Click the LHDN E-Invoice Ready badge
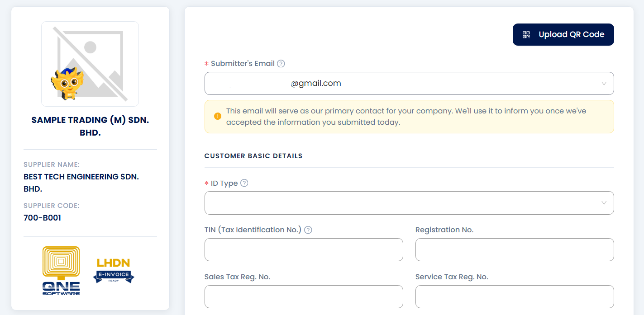This screenshot has height=315, width=644. click(114, 271)
